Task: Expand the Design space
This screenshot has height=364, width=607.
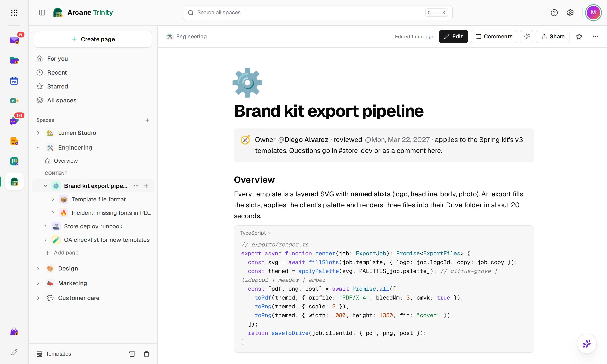Action: [x=38, y=268]
